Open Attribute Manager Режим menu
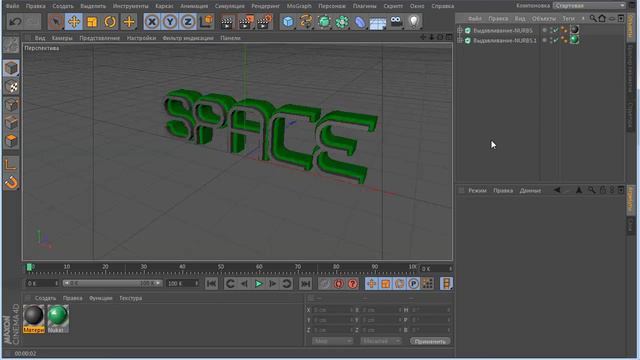Screen dimensions: 640x360 [477, 191]
